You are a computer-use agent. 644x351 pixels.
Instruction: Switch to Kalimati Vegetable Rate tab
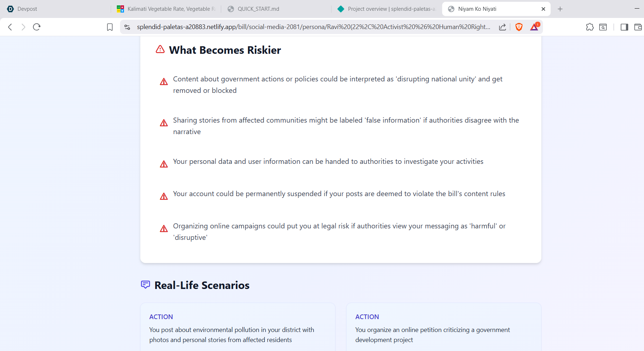[167, 9]
